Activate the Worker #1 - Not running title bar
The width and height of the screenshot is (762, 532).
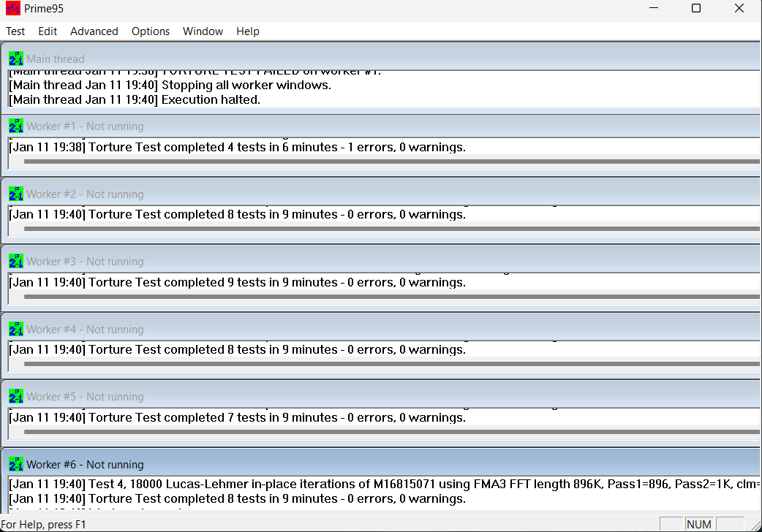click(x=382, y=126)
